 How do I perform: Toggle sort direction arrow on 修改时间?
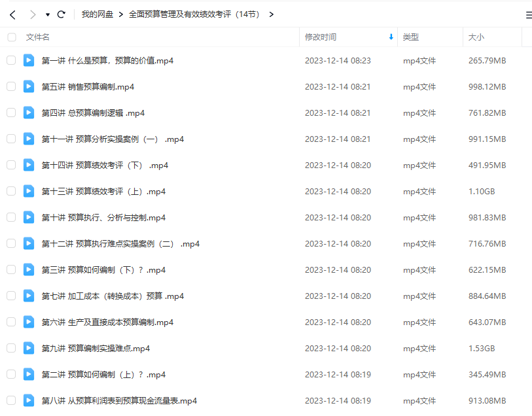point(391,37)
